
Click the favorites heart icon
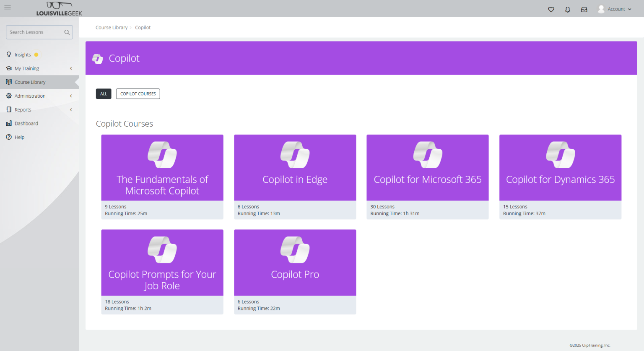click(551, 9)
